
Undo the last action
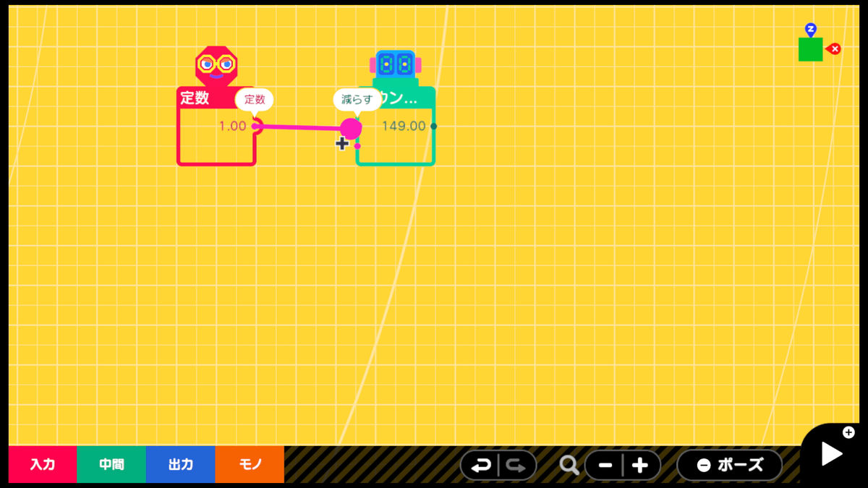coord(480,466)
